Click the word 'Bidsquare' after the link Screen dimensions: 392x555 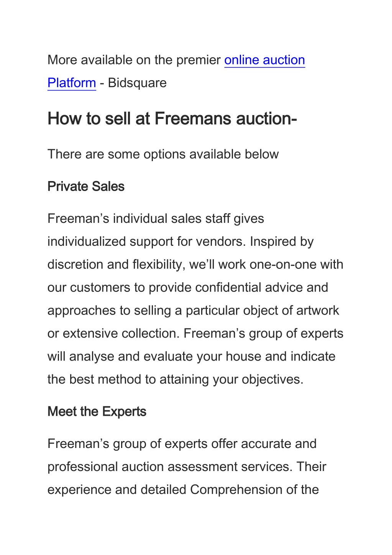click(137, 83)
